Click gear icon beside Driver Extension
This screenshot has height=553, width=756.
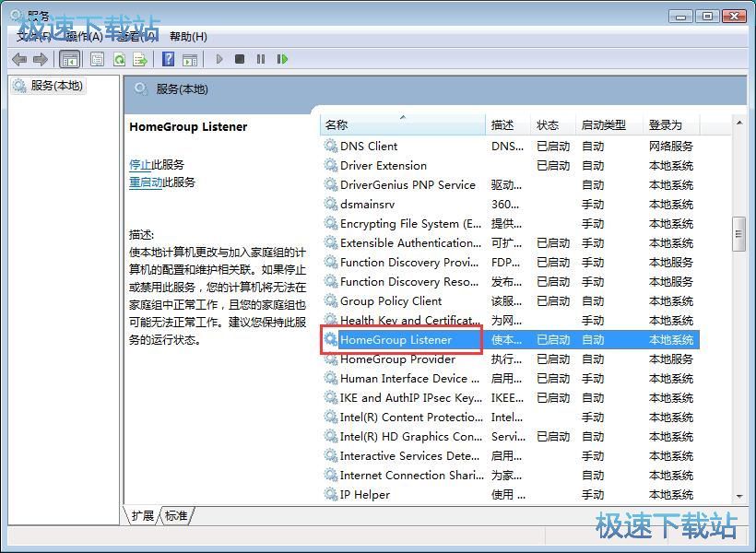(330, 165)
